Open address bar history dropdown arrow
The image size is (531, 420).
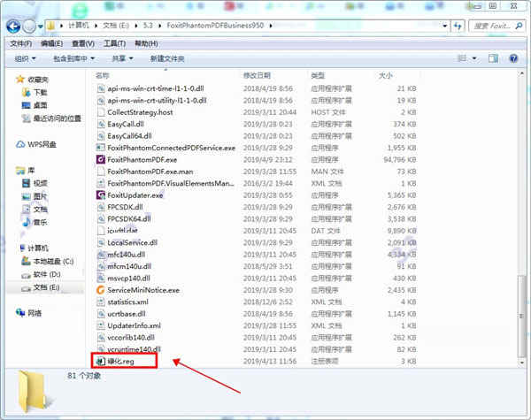[x=444, y=26]
